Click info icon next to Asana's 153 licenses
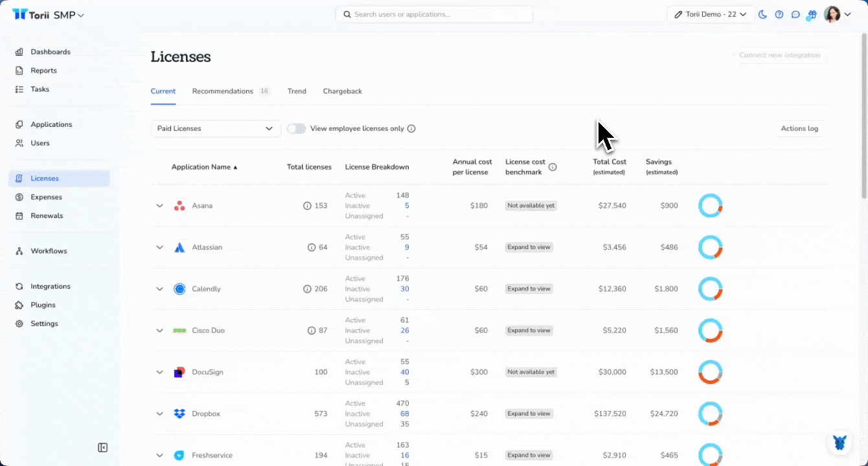868x466 pixels. click(307, 206)
